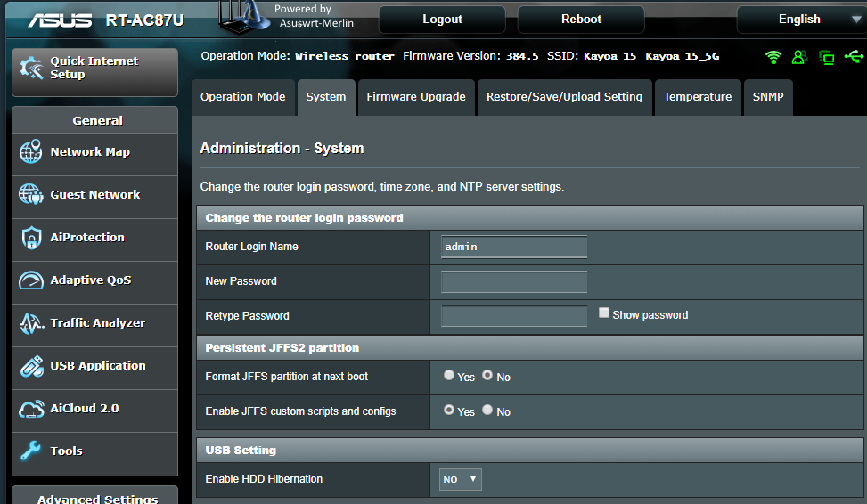Enable the Show password checkbox
Screen dimensions: 867x504
(604, 313)
